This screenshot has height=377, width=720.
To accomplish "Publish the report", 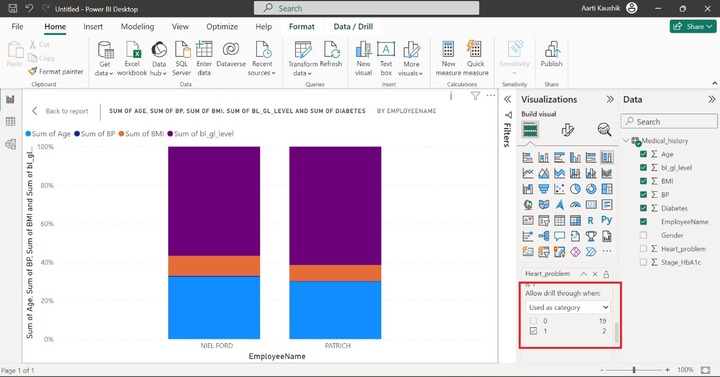I will (x=551, y=55).
